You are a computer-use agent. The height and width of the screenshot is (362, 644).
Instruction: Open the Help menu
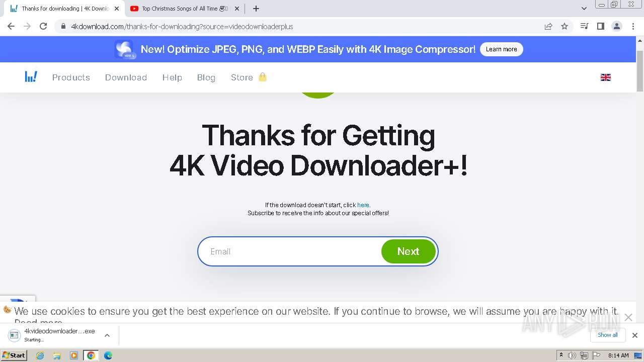(x=172, y=77)
